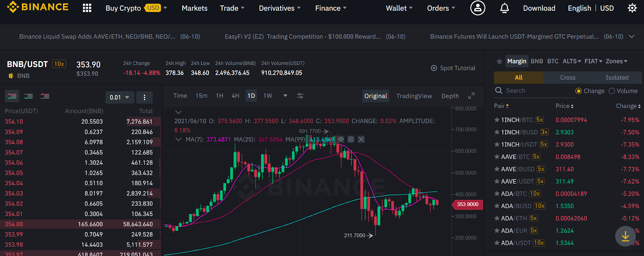Image resolution: width=644 pixels, height=256 pixels.
Task: Open the Wallet dropdown
Action: coord(399,8)
